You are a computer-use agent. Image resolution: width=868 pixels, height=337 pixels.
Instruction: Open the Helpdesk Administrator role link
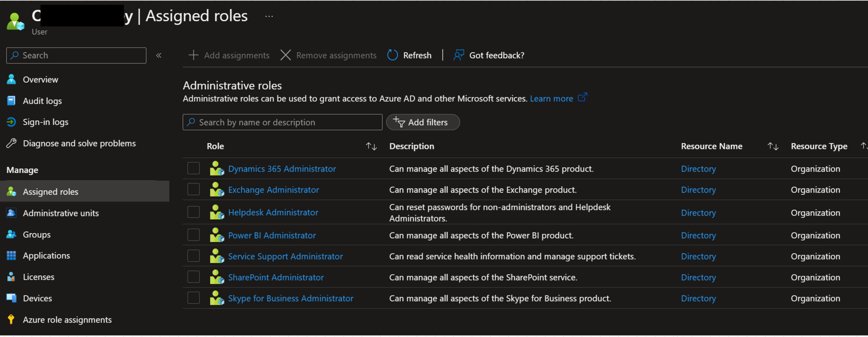(x=273, y=212)
